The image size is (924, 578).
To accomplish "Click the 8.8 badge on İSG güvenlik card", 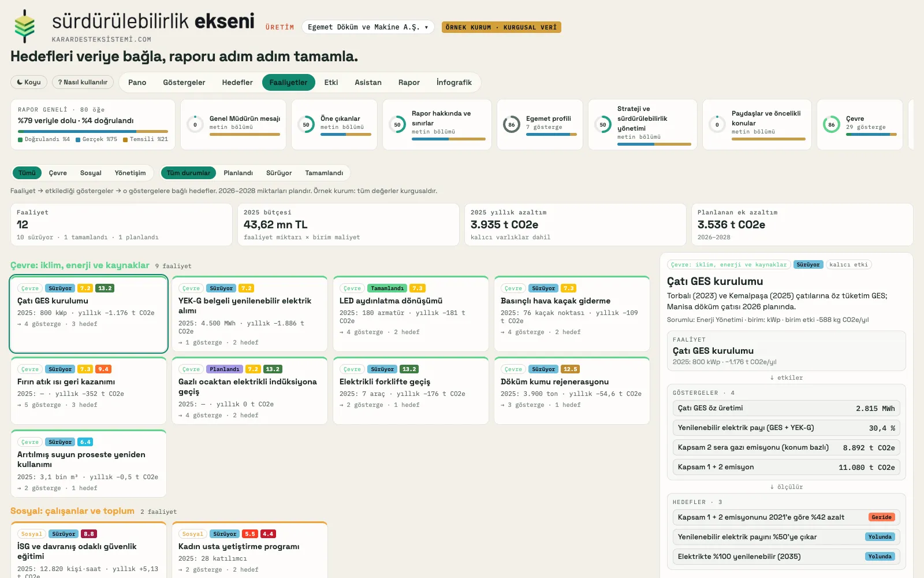I will [x=89, y=533].
